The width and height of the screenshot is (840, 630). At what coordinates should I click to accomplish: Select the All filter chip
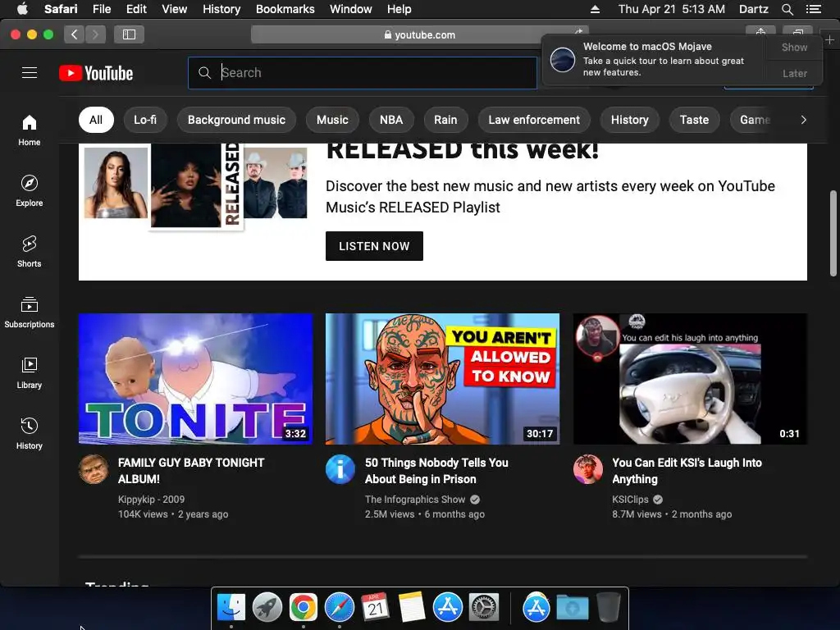coord(96,120)
